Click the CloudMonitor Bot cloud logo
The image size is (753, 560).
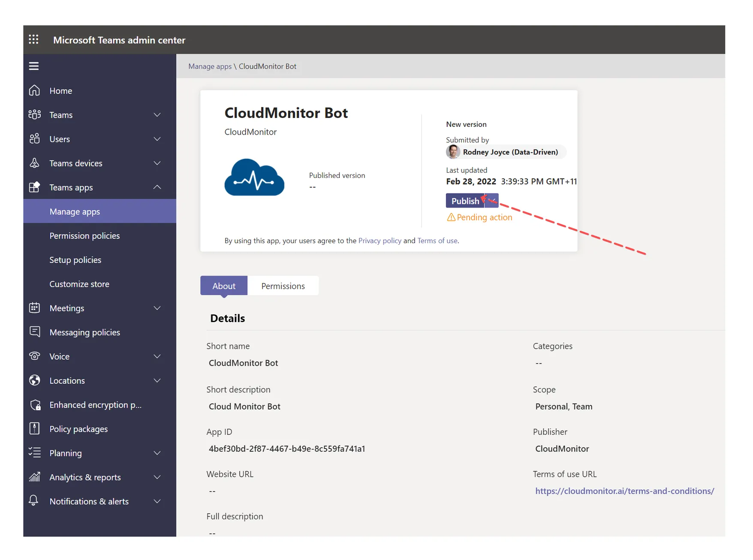254,177
